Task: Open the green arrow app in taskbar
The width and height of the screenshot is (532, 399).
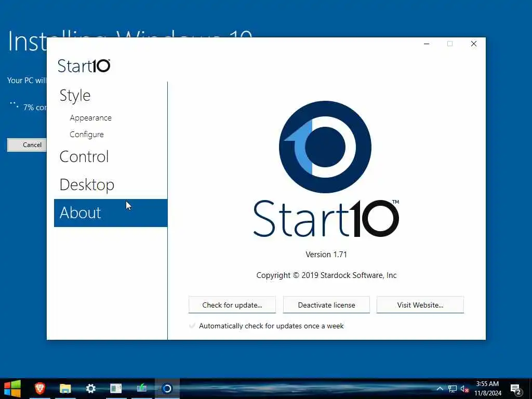Action: 141,389
